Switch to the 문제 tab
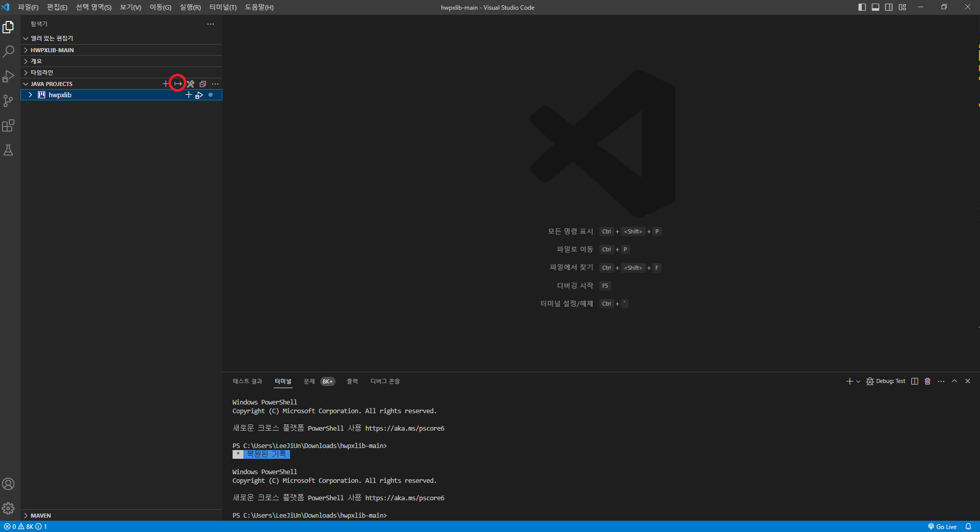 [x=309, y=381]
